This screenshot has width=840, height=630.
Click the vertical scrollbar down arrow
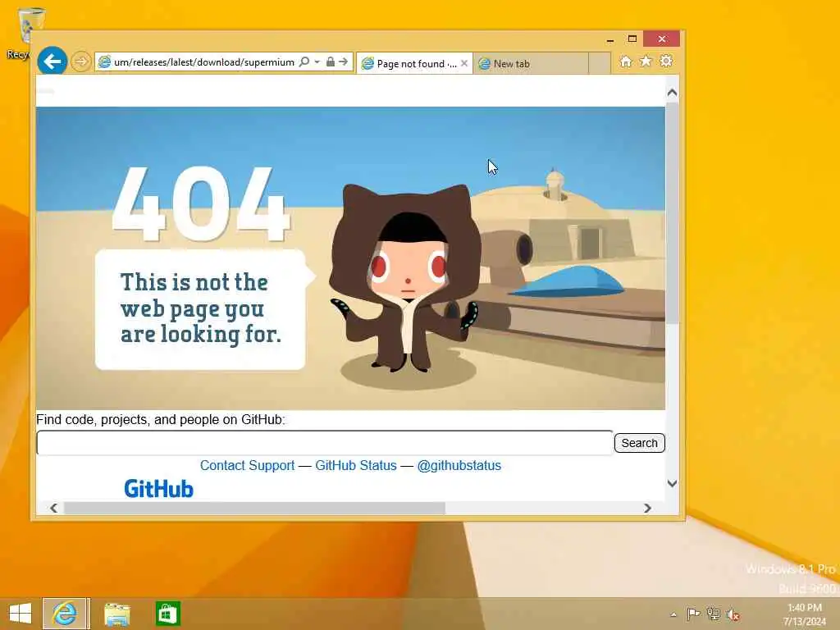coord(673,483)
